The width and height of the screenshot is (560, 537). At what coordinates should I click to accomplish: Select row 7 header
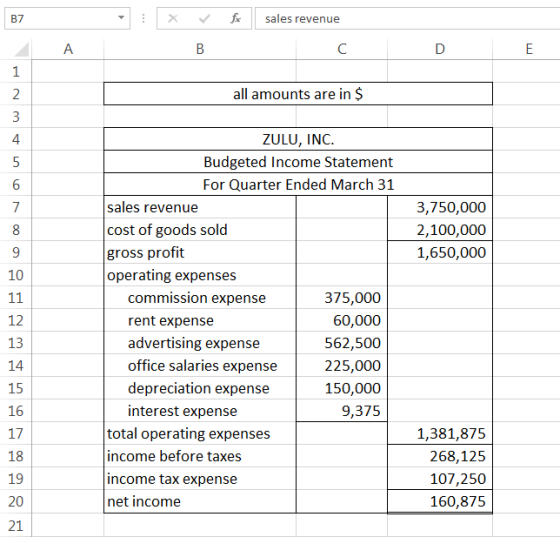16,207
